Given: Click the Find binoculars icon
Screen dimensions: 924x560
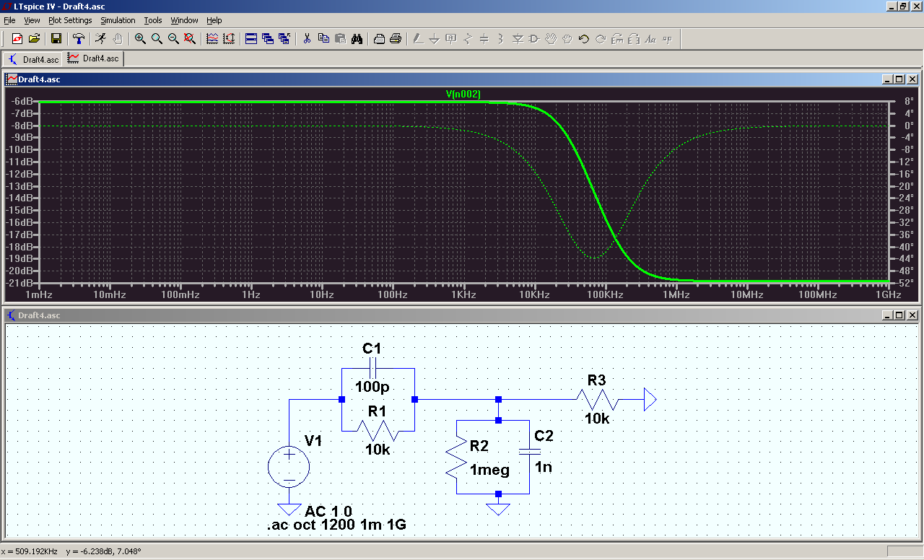Looking at the screenshot, I should 357,39.
